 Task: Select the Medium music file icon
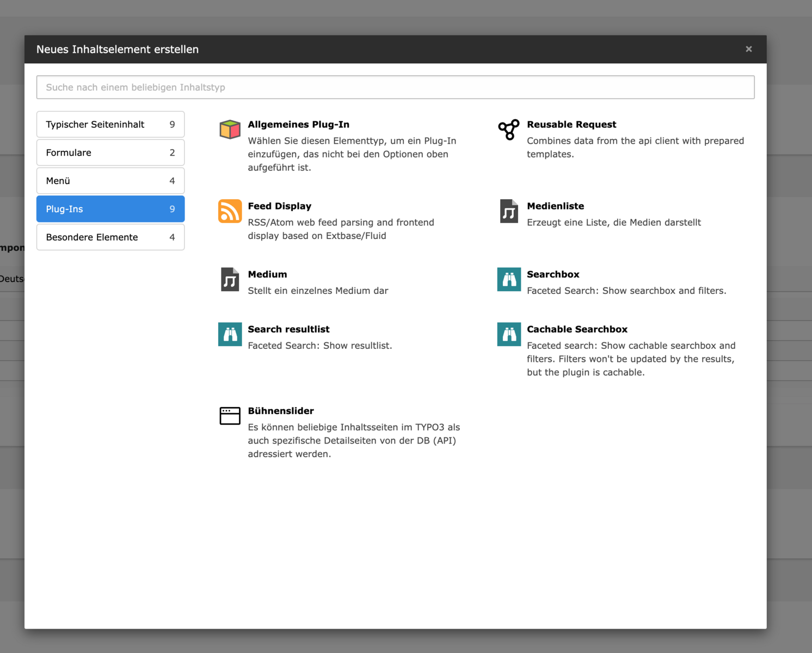pos(230,280)
